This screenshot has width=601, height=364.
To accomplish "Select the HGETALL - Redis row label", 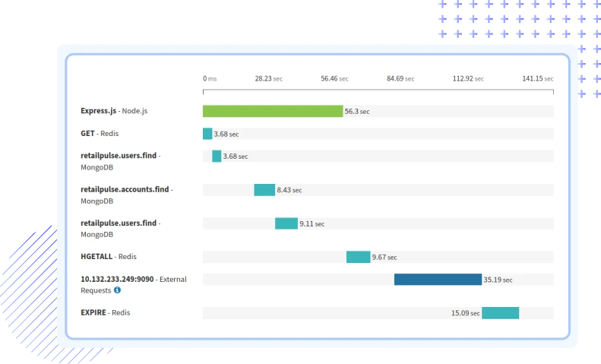I will (x=109, y=257).
